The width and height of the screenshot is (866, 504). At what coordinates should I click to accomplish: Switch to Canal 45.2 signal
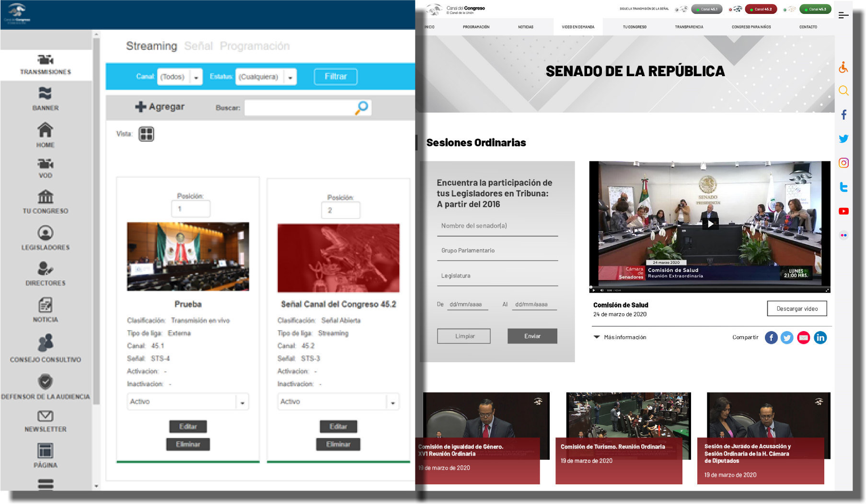(761, 9)
